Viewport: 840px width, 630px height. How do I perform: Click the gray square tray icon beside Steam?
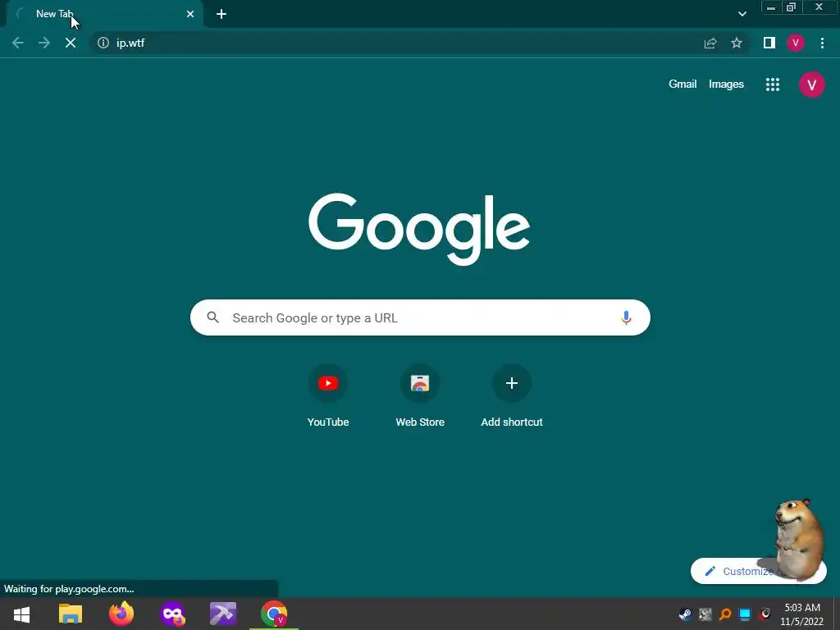[x=705, y=614]
